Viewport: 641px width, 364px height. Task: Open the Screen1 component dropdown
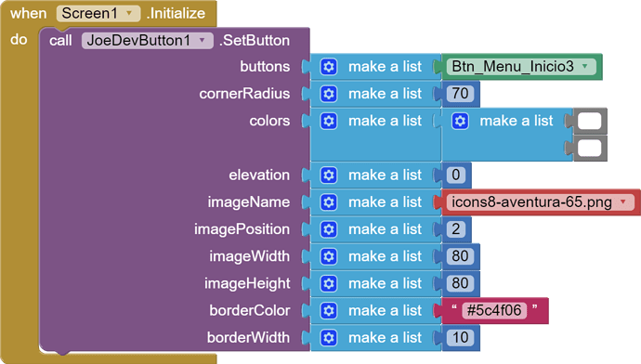[x=129, y=13]
